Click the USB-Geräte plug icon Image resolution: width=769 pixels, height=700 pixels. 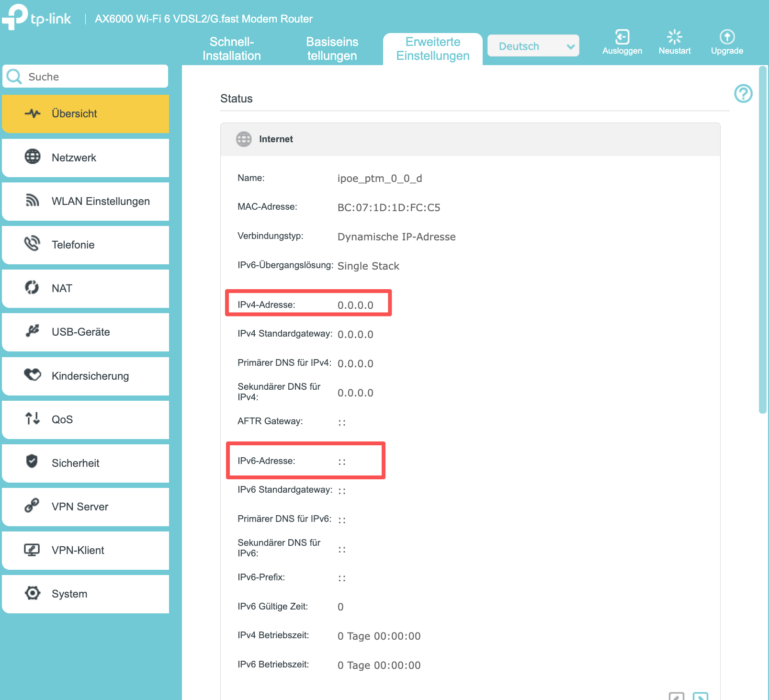coord(33,330)
